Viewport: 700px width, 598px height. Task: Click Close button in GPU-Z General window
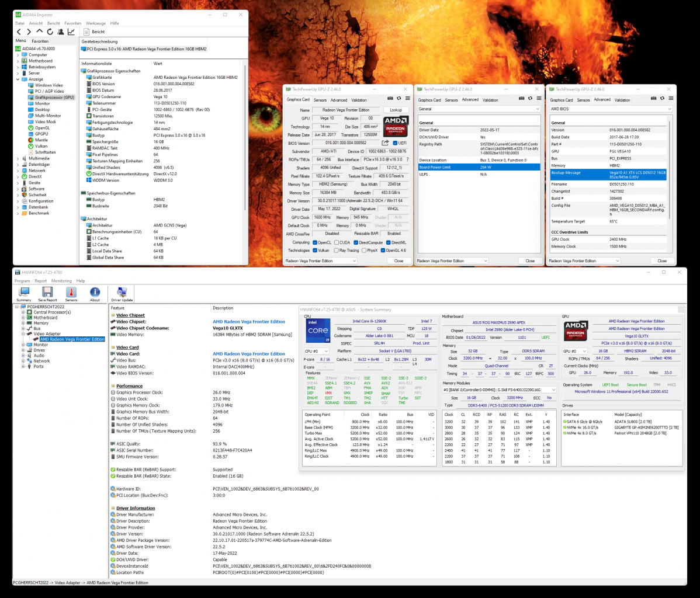pyautogui.click(x=530, y=260)
